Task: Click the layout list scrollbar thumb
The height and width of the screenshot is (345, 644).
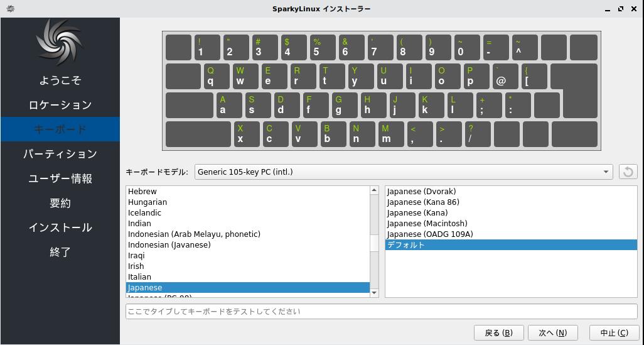Action: 374,243
